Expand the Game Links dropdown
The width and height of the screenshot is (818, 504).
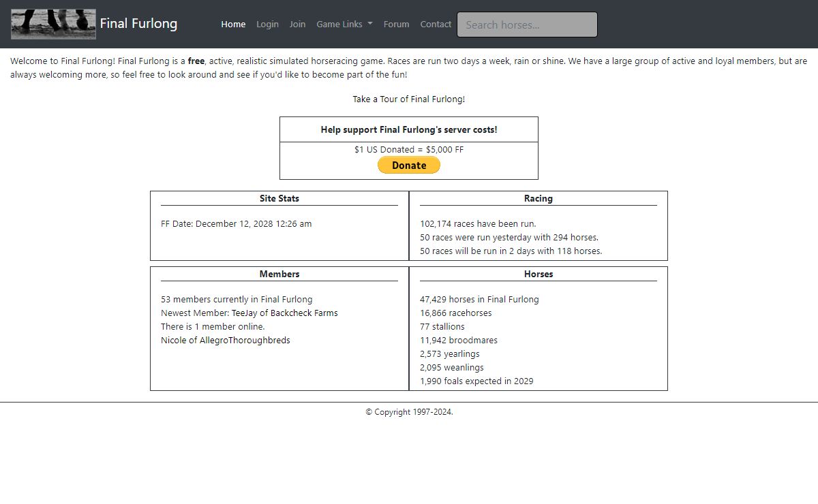344,24
